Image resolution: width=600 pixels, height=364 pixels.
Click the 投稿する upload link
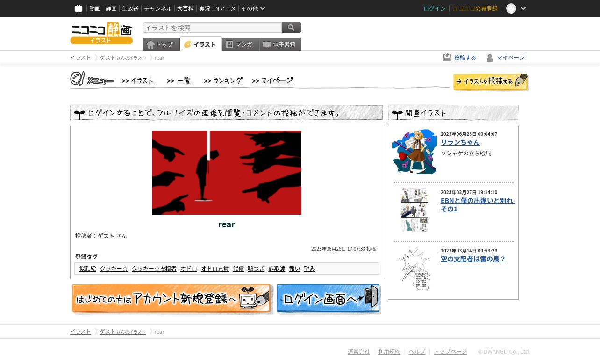click(460, 57)
